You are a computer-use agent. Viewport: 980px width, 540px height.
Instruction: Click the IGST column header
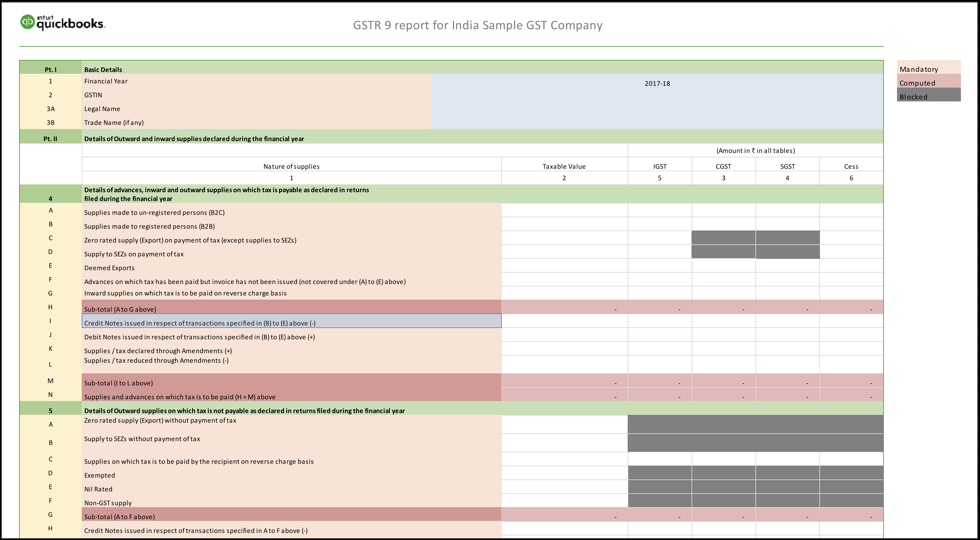click(x=660, y=164)
